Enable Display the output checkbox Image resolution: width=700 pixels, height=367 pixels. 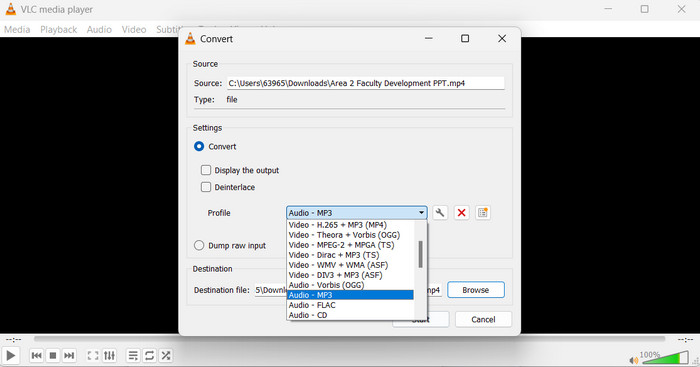coord(206,170)
